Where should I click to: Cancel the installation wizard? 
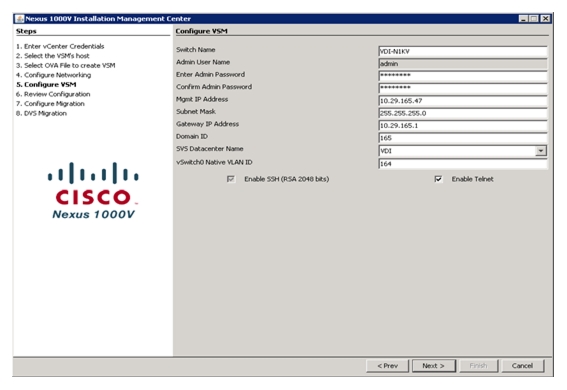pyautogui.click(x=522, y=366)
